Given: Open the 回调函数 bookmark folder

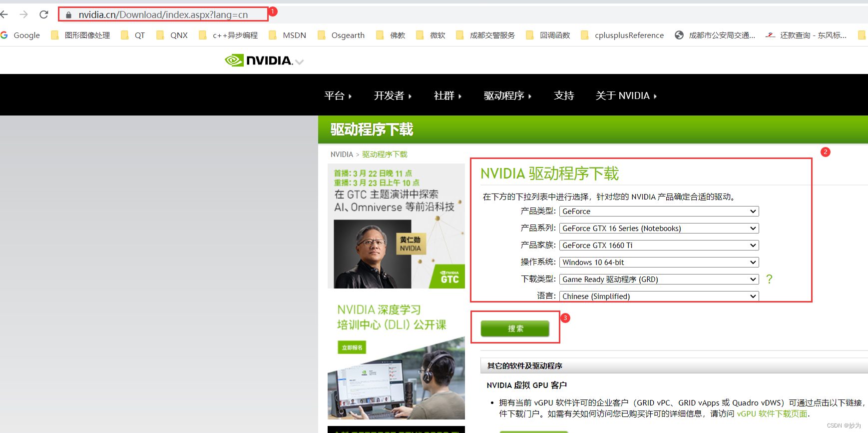Looking at the screenshot, I should point(548,35).
